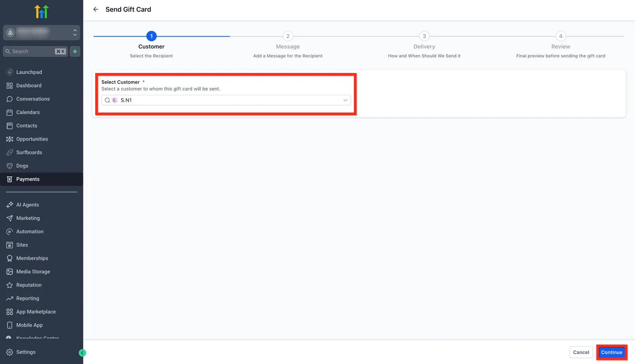Open Conversations chat bubble icon
635x364 pixels.
(x=10, y=99)
